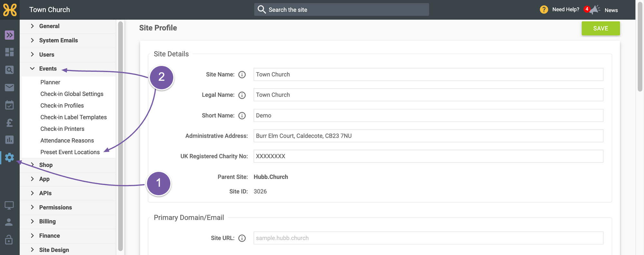Click the yellow question mark help icon
This screenshot has height=255, width=644.
pyautogui.click(x=544, y=10)
